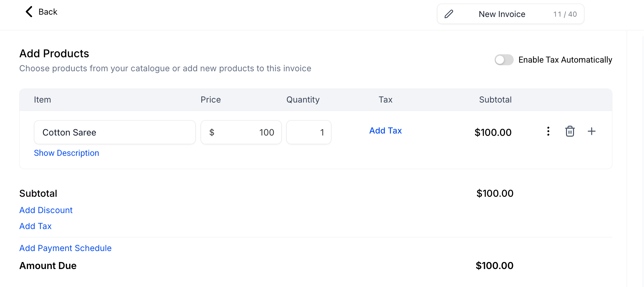Add another product row with plus icon

591,131
